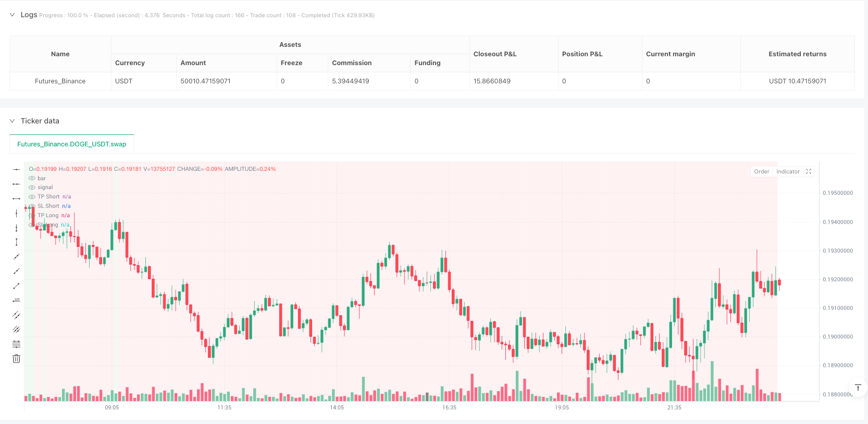Click the 0.19200000 price axis label

coord(838,280)
